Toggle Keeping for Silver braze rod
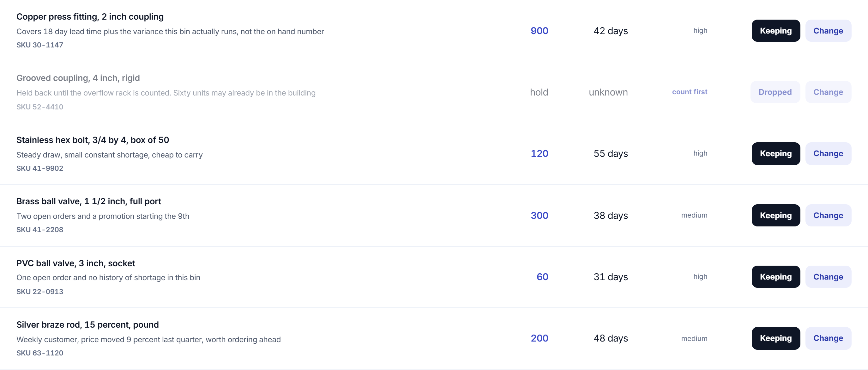The width and height of the screenshot is (868, 370). point(776,338)
